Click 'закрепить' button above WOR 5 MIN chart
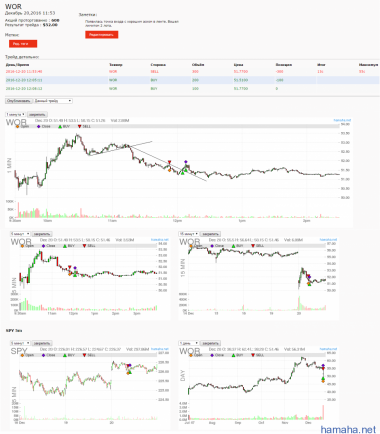This screenshot has height=434, width=380. click(42, 234)
